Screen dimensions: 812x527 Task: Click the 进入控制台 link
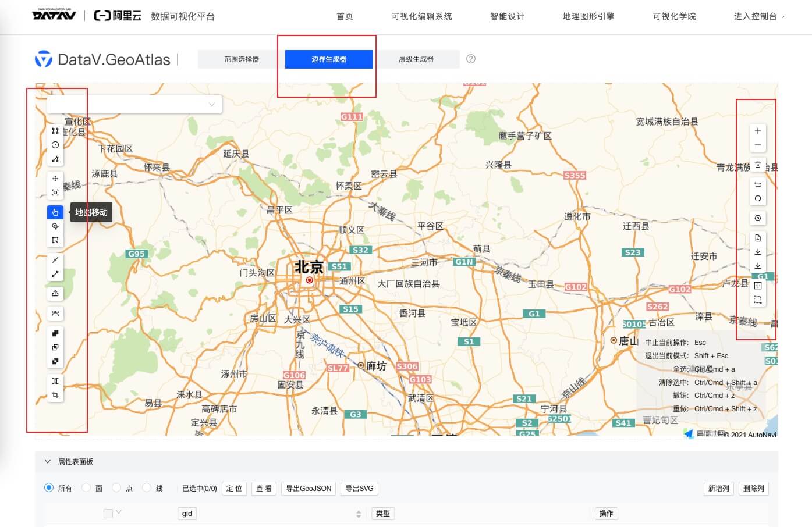[x=759, y=16]
